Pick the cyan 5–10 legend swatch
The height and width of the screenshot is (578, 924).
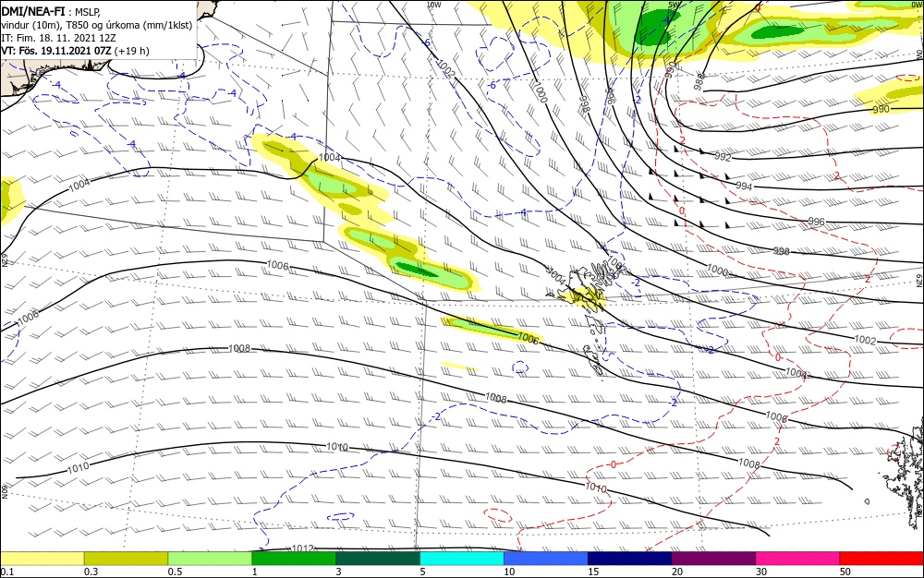pos(462,559)
